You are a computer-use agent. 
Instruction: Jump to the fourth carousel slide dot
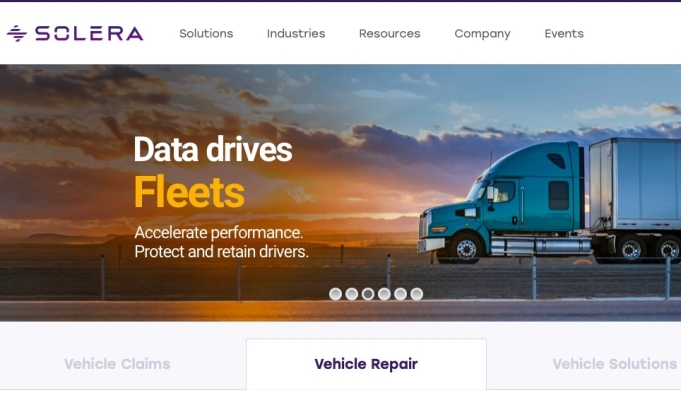pyautogui.click(x=384, y=294)
